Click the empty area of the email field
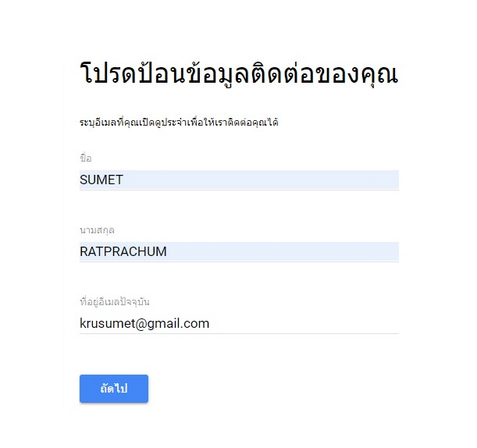Screen dimensions: 477x448 pos(304,324)
